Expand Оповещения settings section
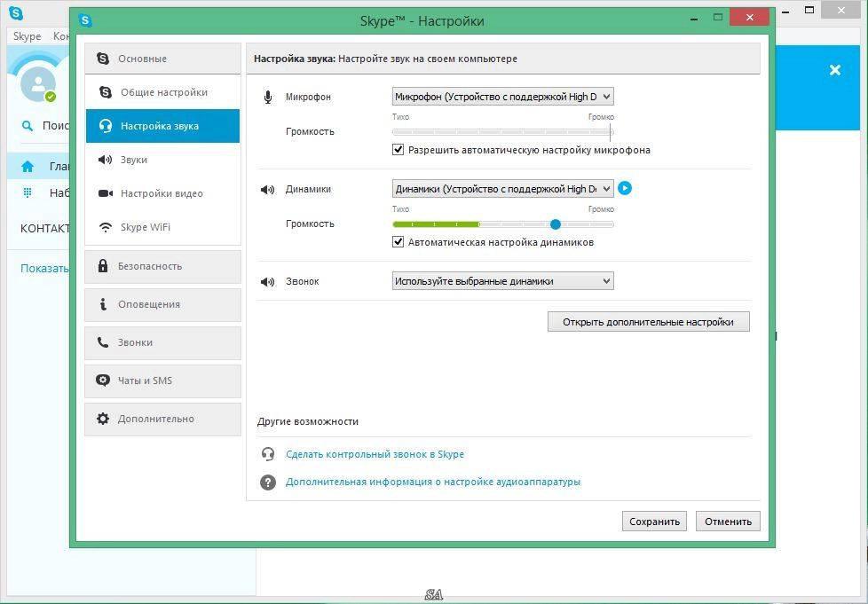Image resolution: width=868 pixels, height=604 pixels. [162, 305]
